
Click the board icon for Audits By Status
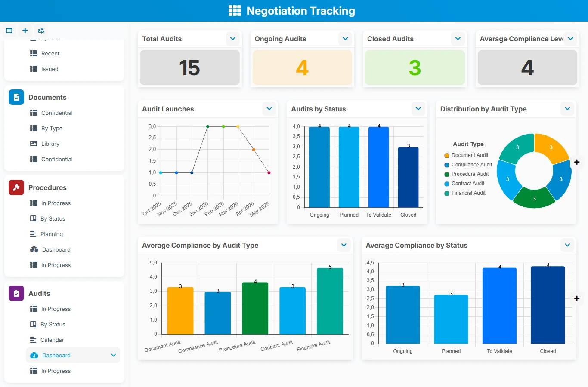point(33,324)
